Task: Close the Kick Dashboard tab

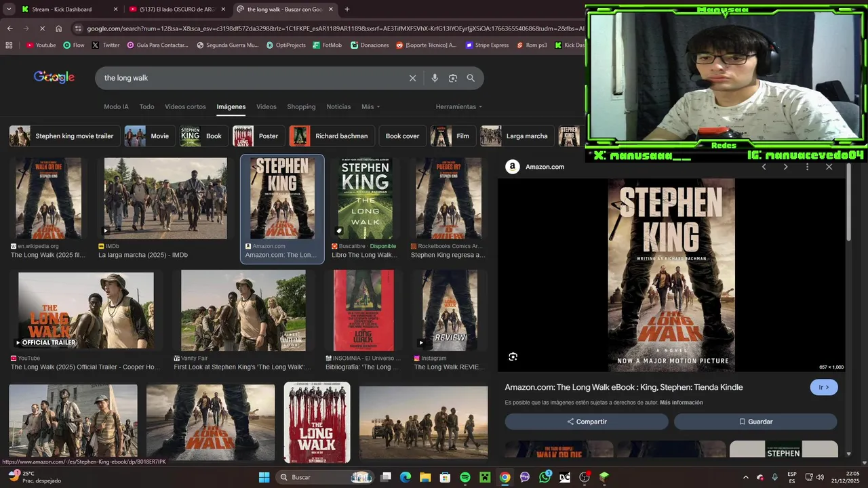Action: point(115,9)
